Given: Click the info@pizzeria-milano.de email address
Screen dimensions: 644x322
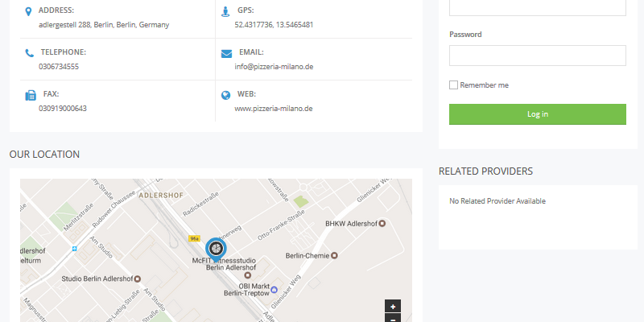Looking at the screenshot, I should 274,67.
